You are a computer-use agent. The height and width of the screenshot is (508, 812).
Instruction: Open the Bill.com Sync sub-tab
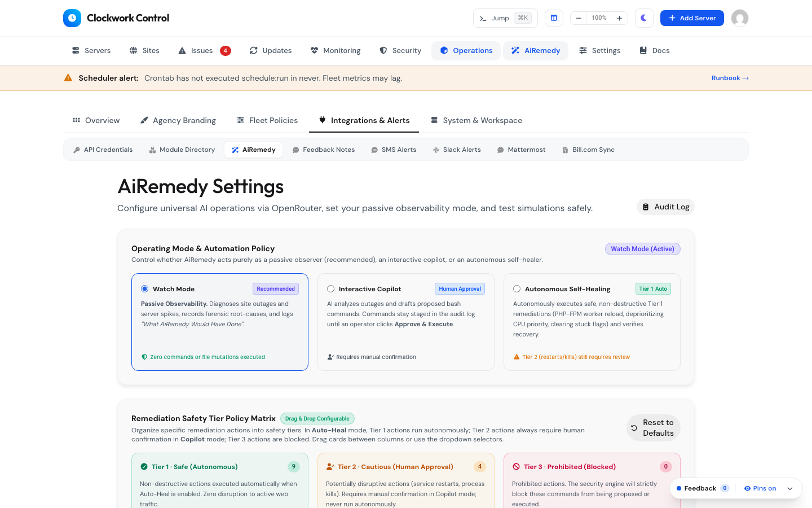pos(589,150)
